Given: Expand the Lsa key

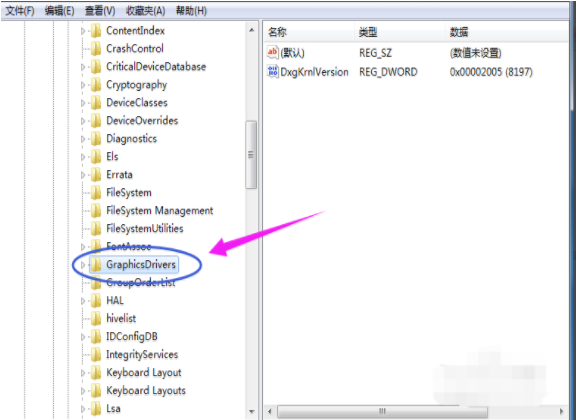Looking at the screenshot, I should pyautogui.click(x=83, y=409).
